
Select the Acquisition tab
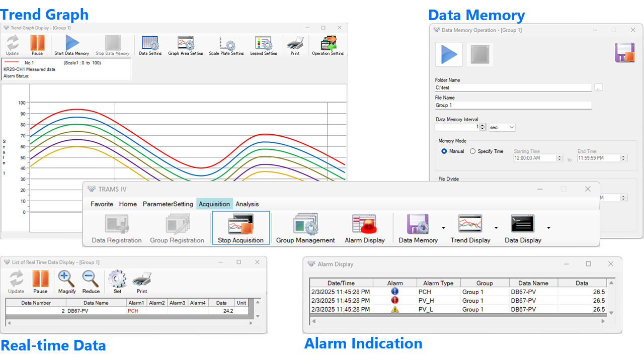point(215,204)
